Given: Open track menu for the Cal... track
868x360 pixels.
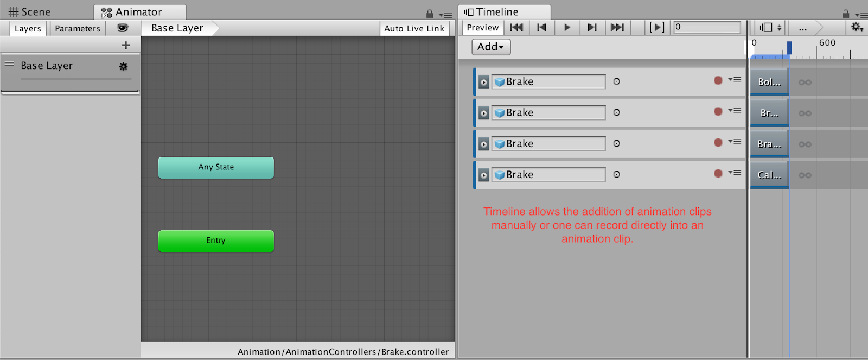Looking at the screenshot, I should [735, 173].
